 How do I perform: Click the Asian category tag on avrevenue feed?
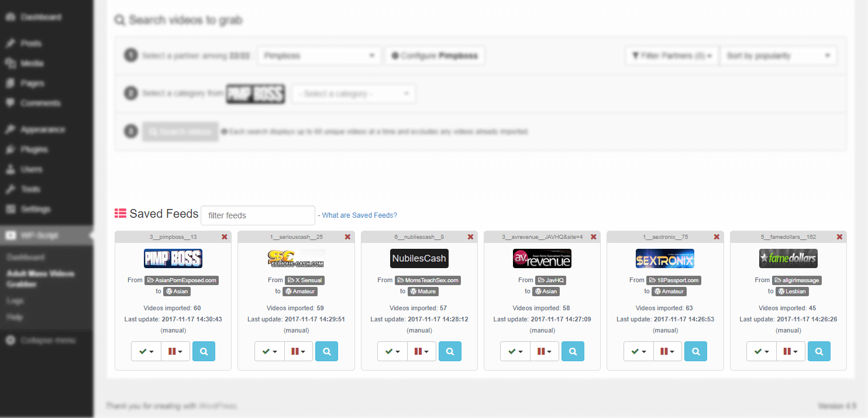click(x=546, y=291)
